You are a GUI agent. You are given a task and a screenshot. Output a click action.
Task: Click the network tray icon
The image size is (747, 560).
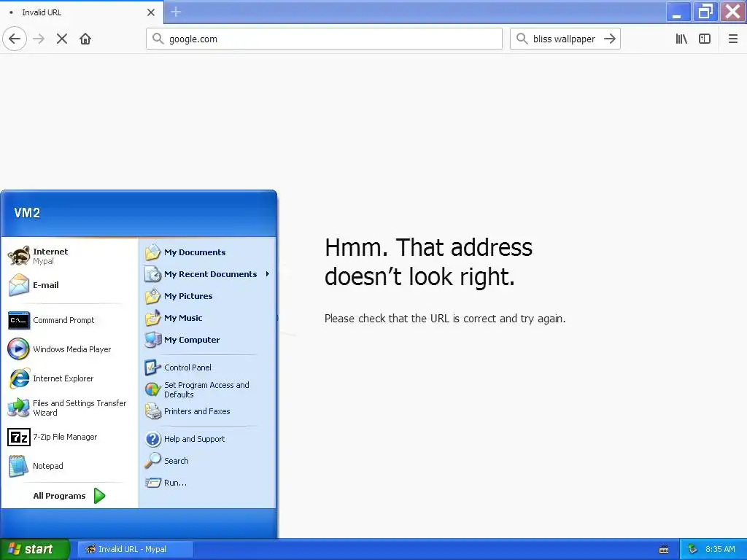pos(693,549)
